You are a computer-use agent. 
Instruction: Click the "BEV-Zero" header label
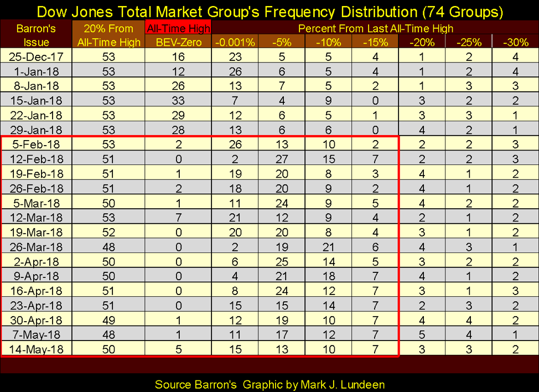point(178,42)
